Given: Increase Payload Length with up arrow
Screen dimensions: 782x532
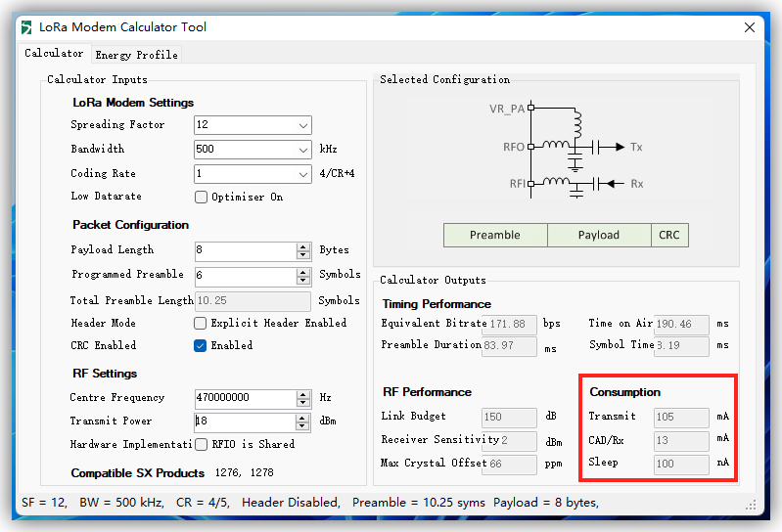Looking at the screenshot, I should coord(303,246).
